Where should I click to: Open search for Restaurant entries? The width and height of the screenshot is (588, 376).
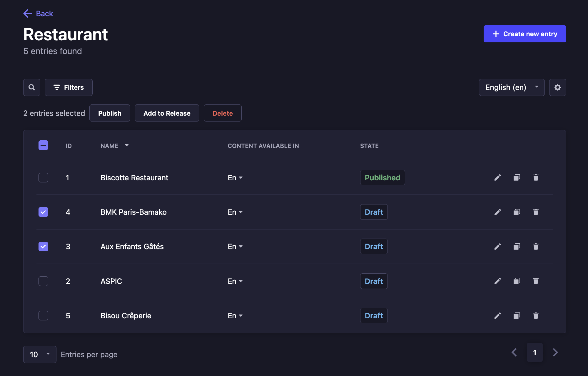coord(31,87)
